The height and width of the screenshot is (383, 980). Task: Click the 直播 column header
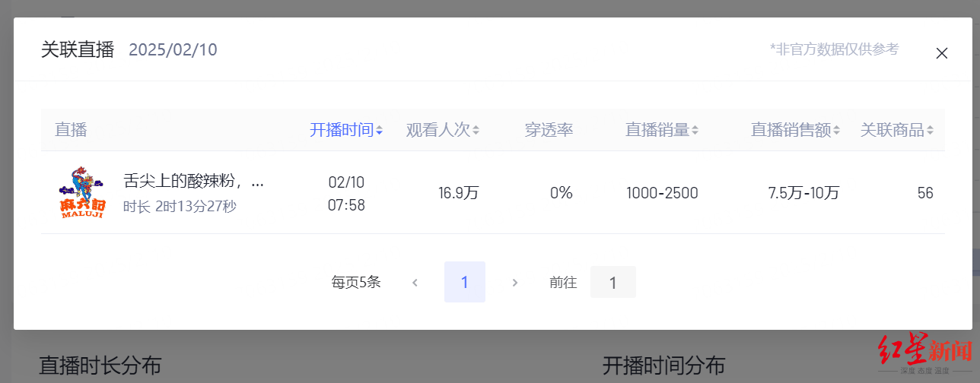(x=71, y=130)
